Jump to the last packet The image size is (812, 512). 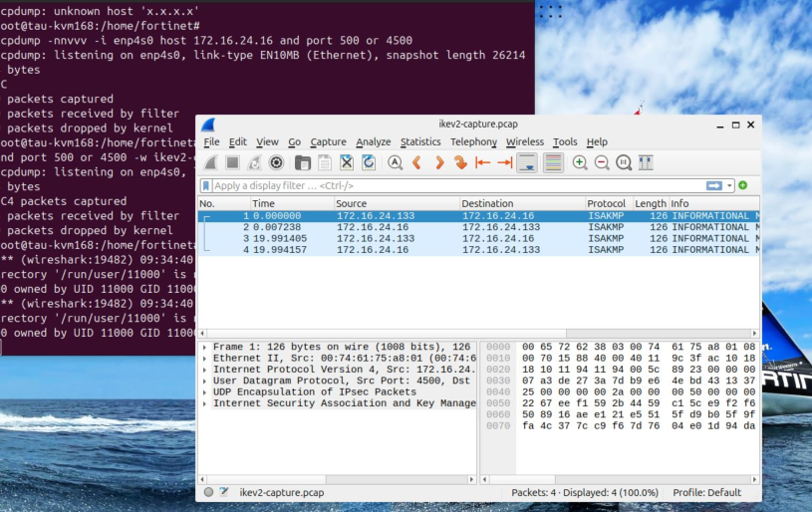505,163
